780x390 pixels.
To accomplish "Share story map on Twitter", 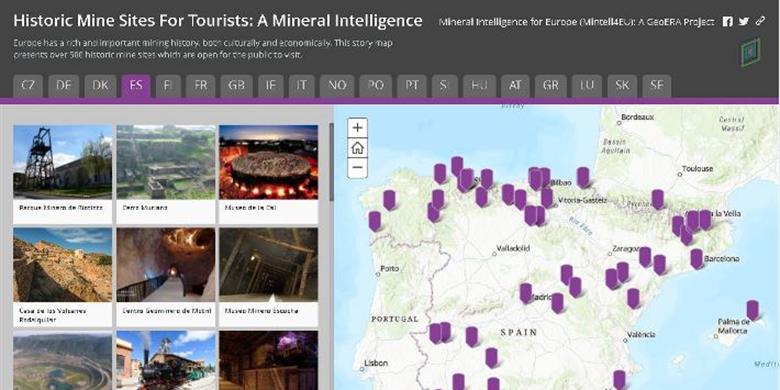I will coord(744,21).
